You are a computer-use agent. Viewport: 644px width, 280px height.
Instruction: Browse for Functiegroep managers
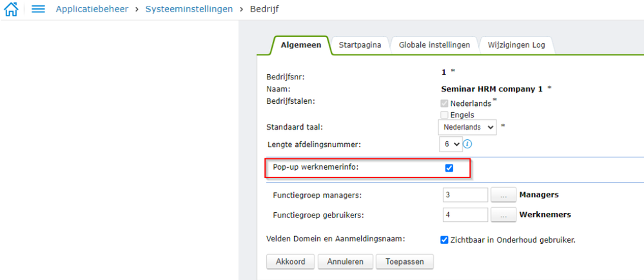pos(503,195)
